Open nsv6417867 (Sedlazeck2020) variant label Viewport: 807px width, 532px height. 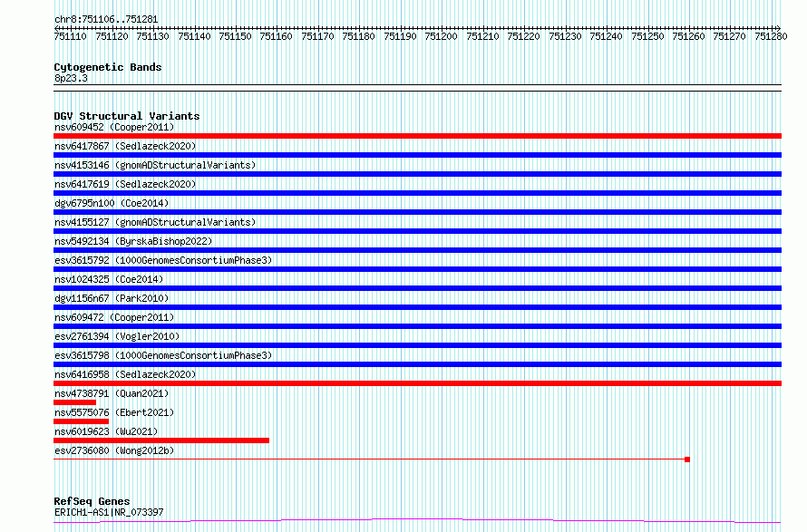pos(125,146)
